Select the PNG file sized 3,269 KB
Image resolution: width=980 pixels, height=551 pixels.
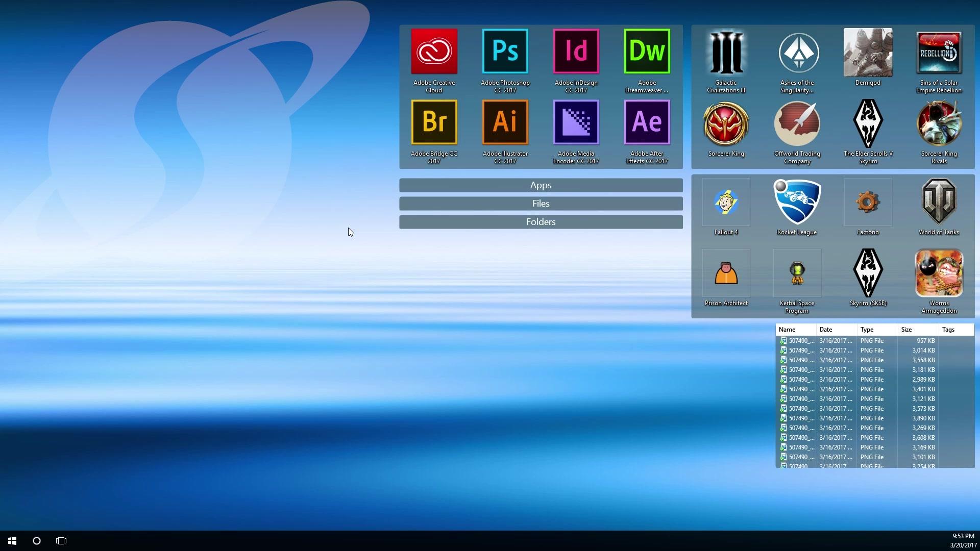tap(875, 428)
